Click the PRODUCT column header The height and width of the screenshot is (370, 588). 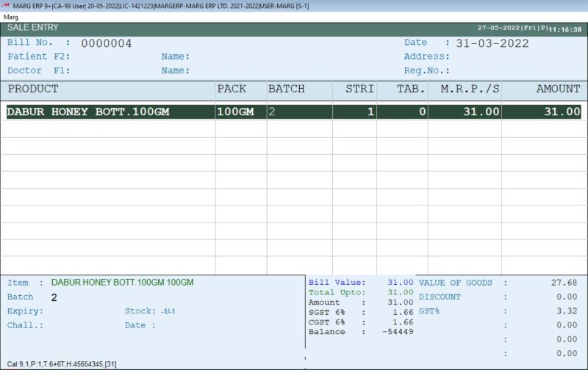(x=33, y=89)
